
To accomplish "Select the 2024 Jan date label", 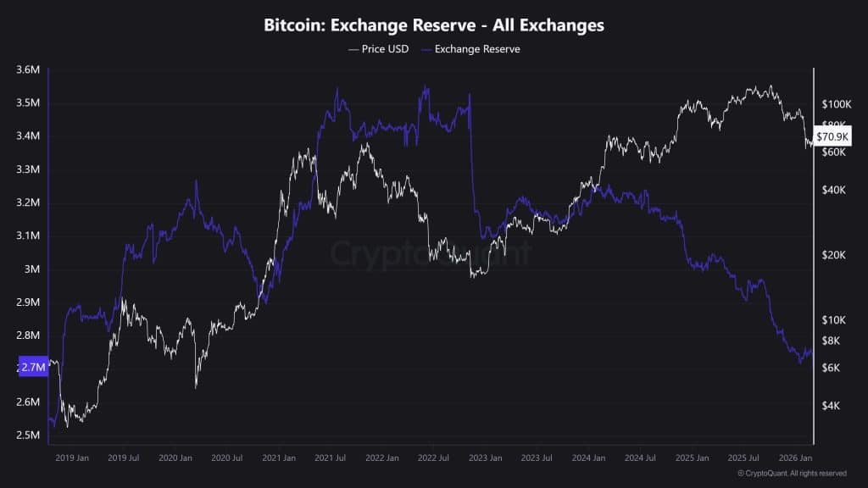I will coord(588,457).
